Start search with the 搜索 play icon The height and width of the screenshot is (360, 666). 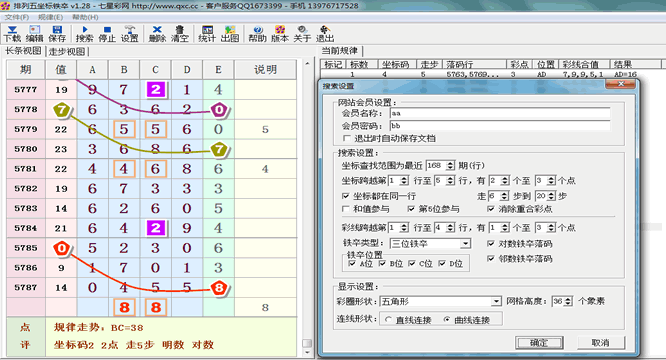coord(85,34)
